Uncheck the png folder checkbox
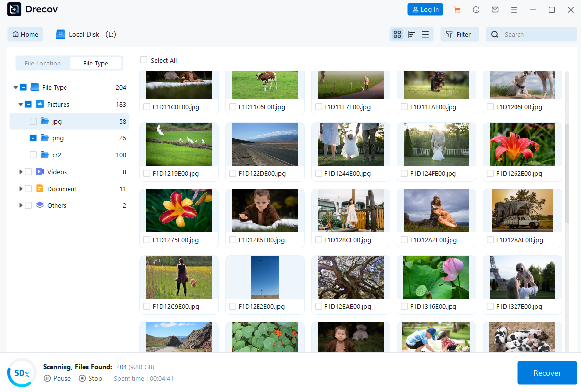This screenshot has width=581, height=392. [33, 138]
